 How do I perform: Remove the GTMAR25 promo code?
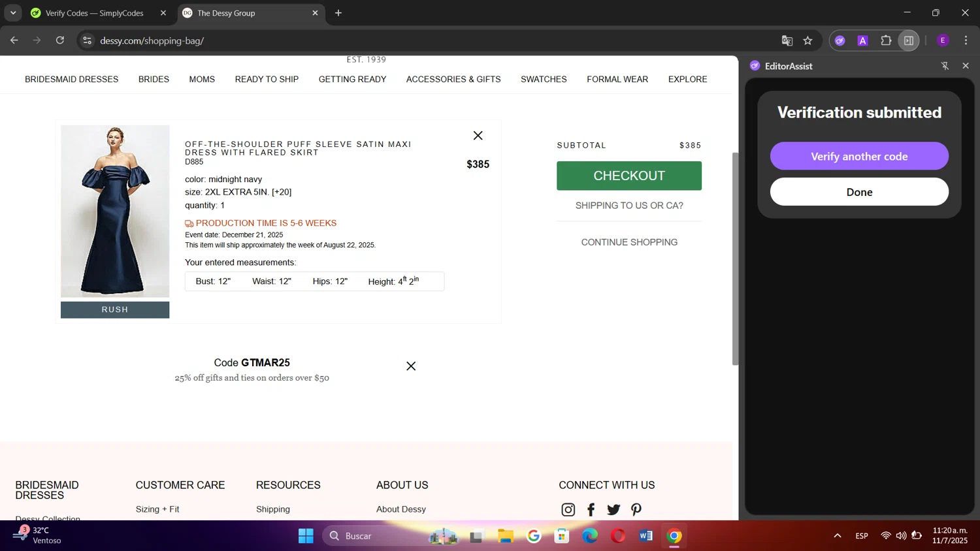(x=411, y=366)
